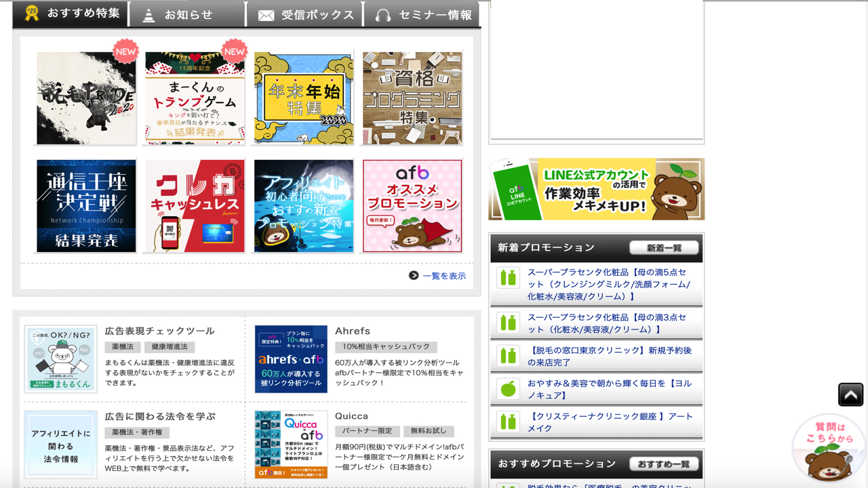The width and height of the screenshot is (868, 488).
Task: Click green cosmetics icon beside 母の滴5点セット
Action: click(x=508, y=278)
